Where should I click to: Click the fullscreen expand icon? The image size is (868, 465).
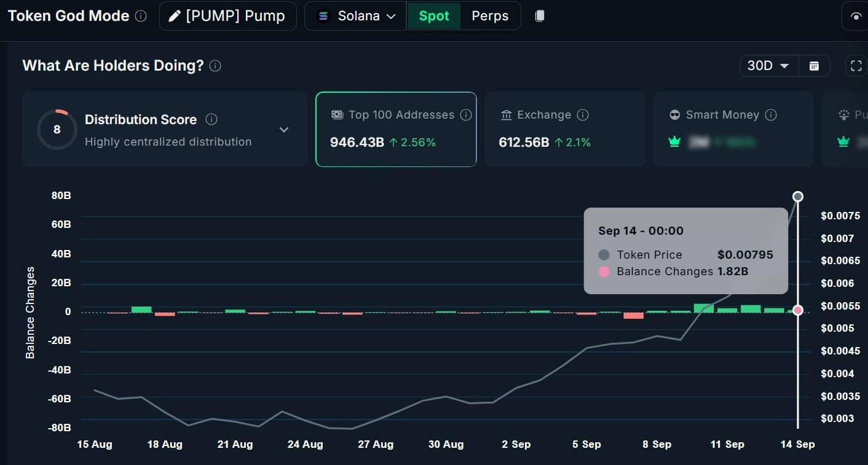click(856, 65)
